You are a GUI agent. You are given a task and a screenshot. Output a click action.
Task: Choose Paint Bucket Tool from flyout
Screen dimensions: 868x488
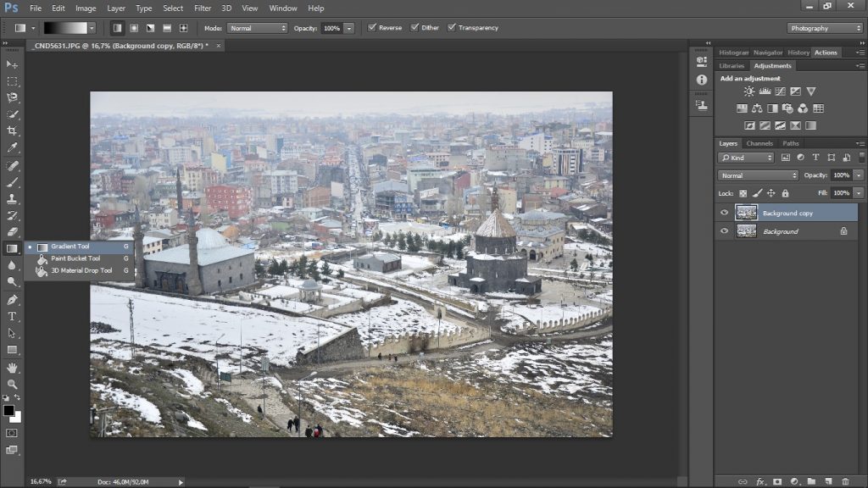[75, 258]
